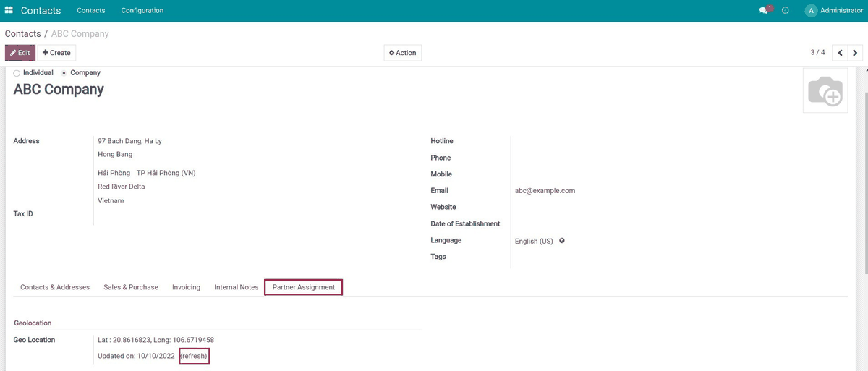
Task: Upload a photo via camera placeholder
Action: pyautogui.click(x=825, y=90)
